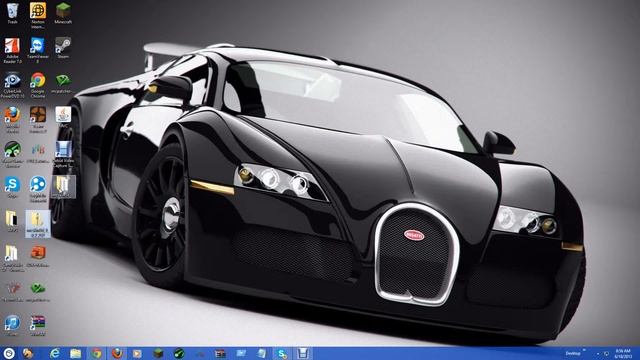Switch to Firefox in the taskbar
Viewport: 640px width, 360px height.
tap(117, 353)
